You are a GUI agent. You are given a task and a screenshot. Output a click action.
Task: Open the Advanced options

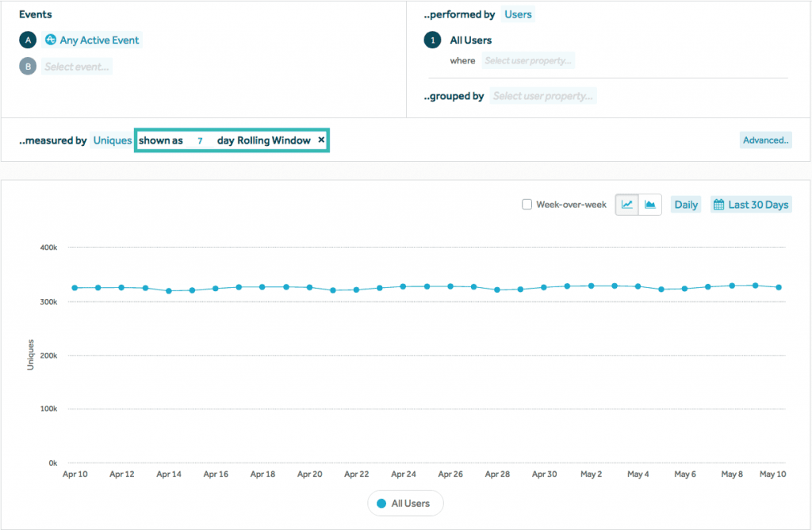click(x=765, y=140)
